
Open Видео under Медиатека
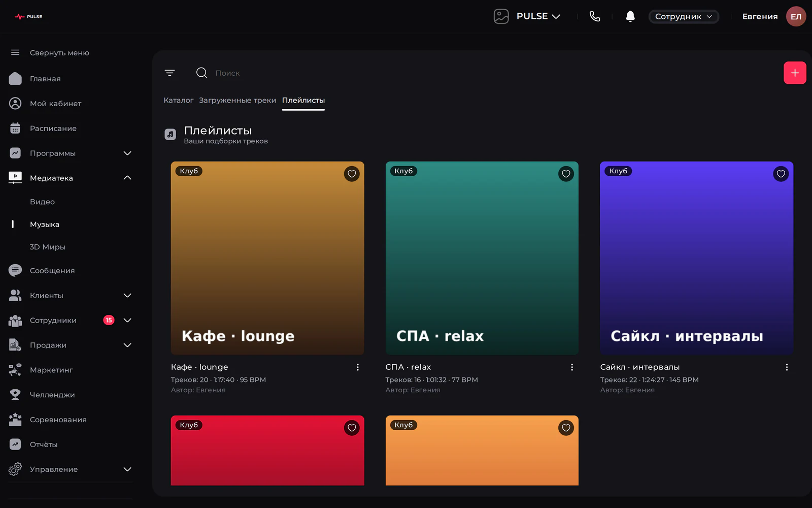(x=42, y=202)
